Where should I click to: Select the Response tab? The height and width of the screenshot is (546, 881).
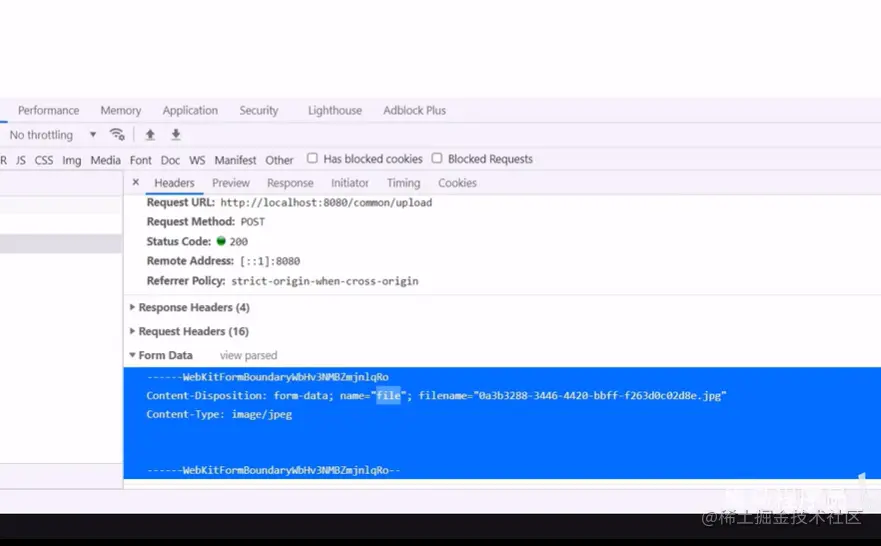pos(290,183)
